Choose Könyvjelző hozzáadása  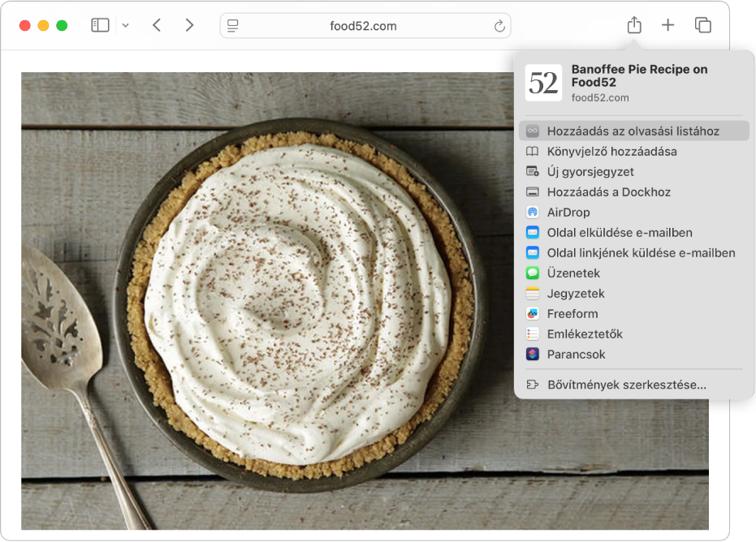(x=634, y=151)
